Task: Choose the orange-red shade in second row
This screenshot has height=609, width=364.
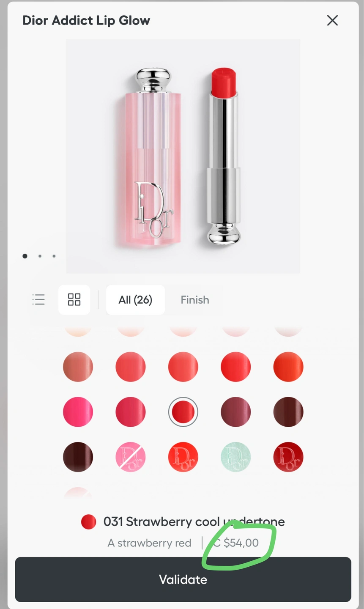Action: tap(288, 366)
